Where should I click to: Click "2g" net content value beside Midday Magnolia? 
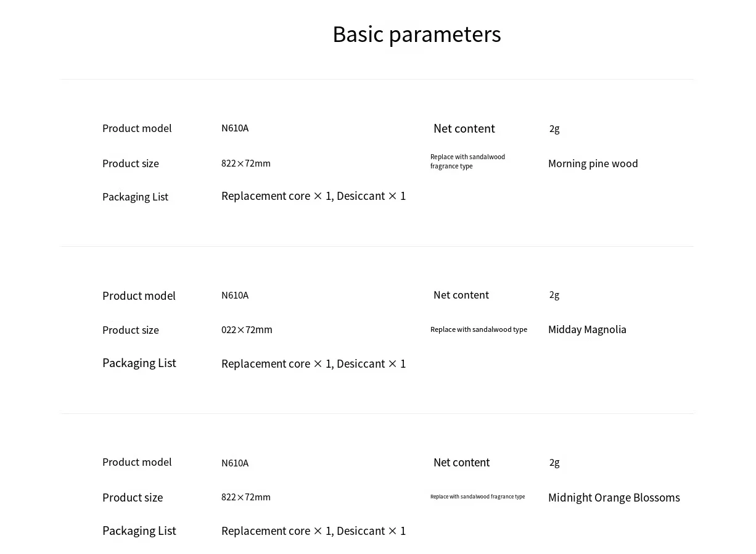[554, 295]
